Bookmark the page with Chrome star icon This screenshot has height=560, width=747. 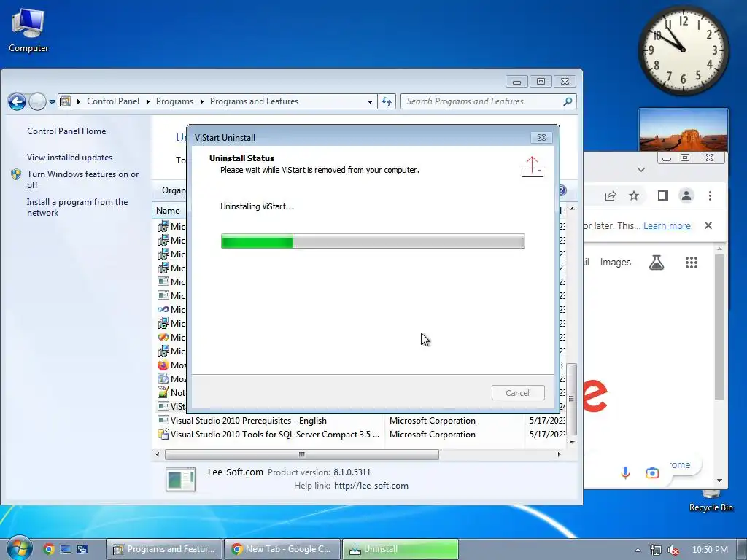click(x=634, y=195)
